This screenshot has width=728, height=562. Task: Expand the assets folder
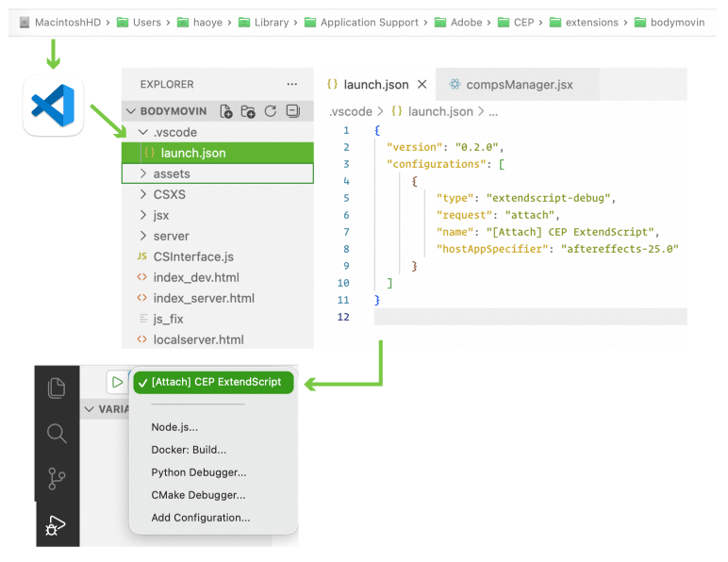pos(143,174)
